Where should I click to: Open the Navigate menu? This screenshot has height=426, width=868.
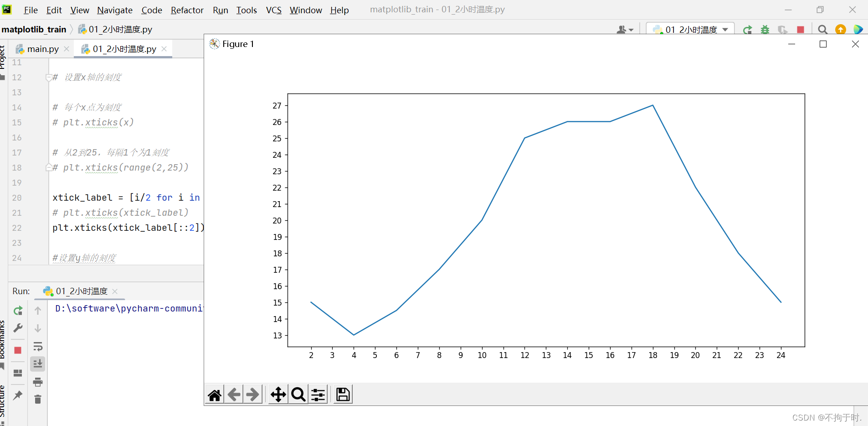click(115, 10)
